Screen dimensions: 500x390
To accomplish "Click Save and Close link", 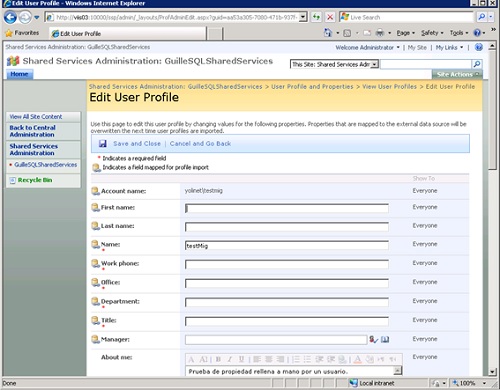I will [x=137, y=144].
